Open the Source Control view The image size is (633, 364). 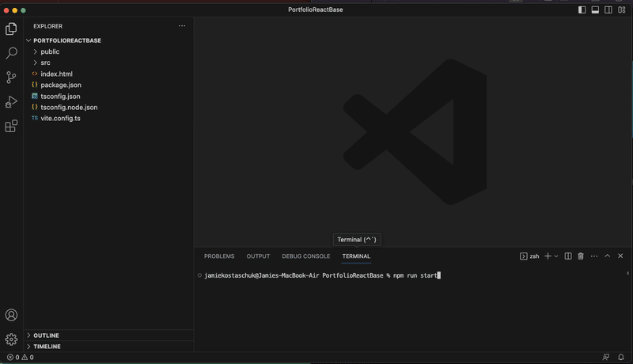pos(11,77)
